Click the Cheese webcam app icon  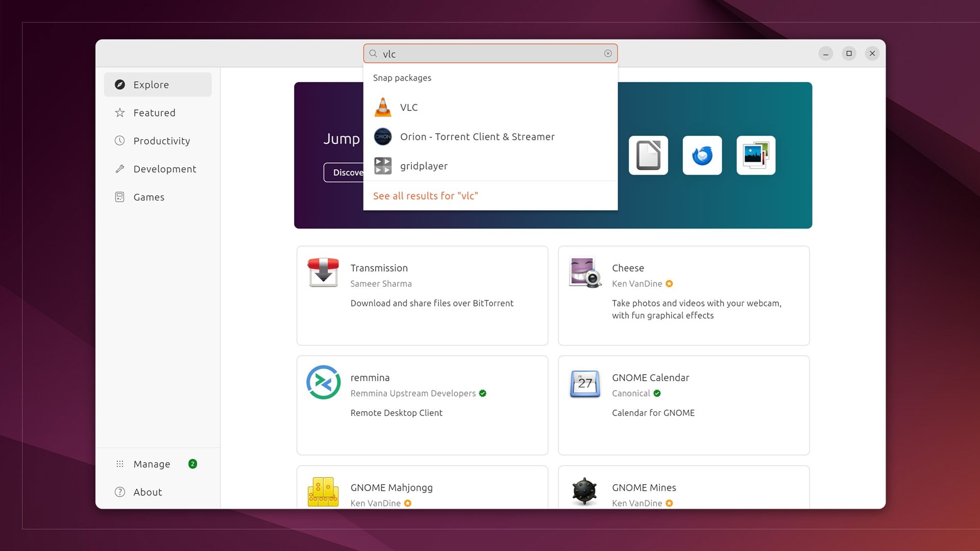click(x=585, y=272)
